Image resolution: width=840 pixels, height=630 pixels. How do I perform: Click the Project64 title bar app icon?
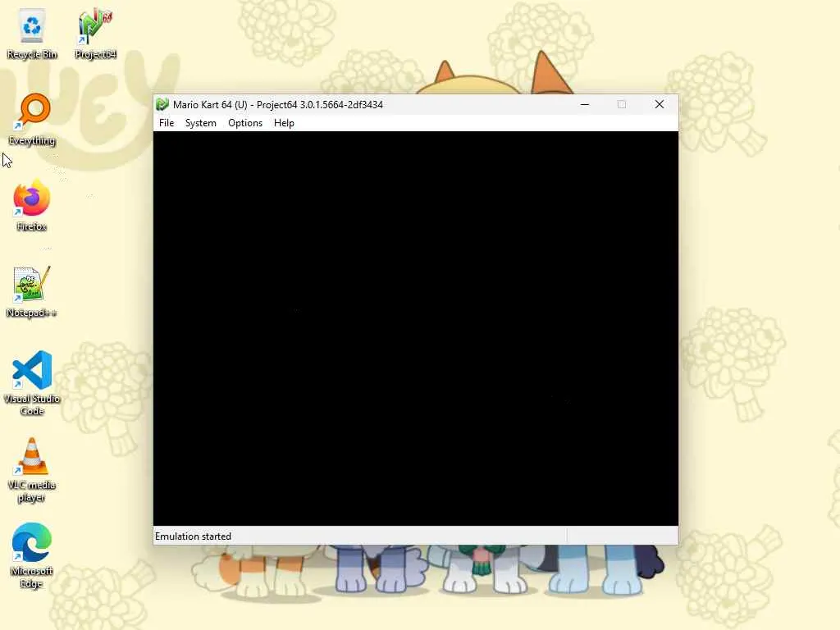(162, 104)
